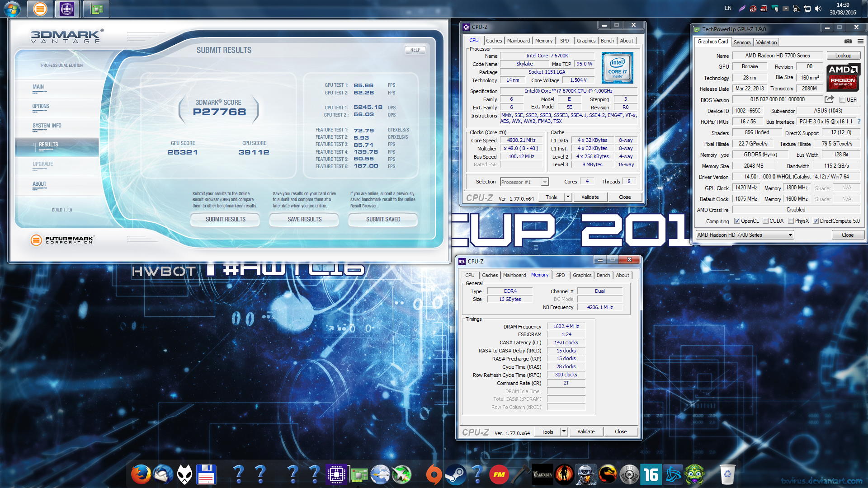This screenshot has width=868, height=488.
Task: Launch Football Manager (FM) from the dock
Action: coord(499,474)
